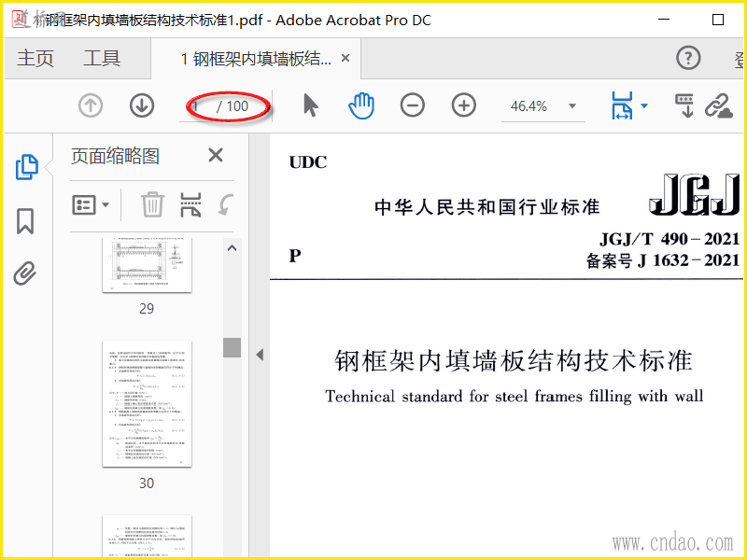The image size is (747, 560).
Task: Select the page 29 thumbnail
Action: click(147, 265)
